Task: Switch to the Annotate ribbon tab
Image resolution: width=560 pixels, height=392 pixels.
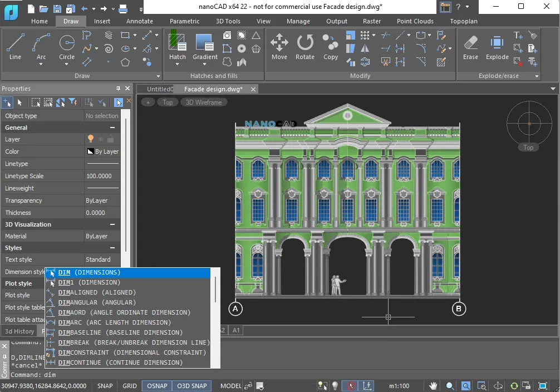Action: click(139, 21)
